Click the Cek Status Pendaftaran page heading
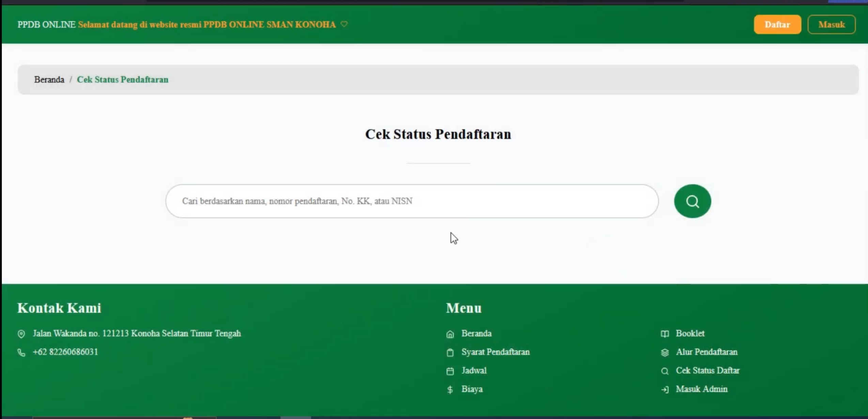 (438, 134)
